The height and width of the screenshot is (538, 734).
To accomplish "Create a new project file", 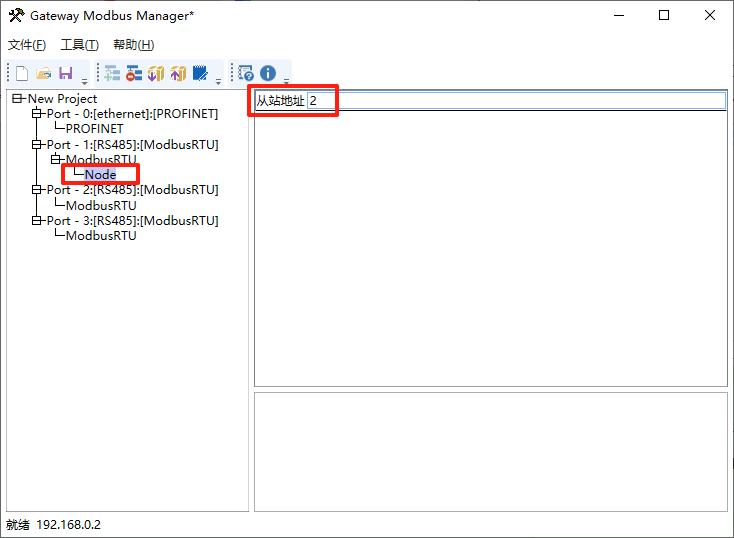I will (x=22, y=74).
